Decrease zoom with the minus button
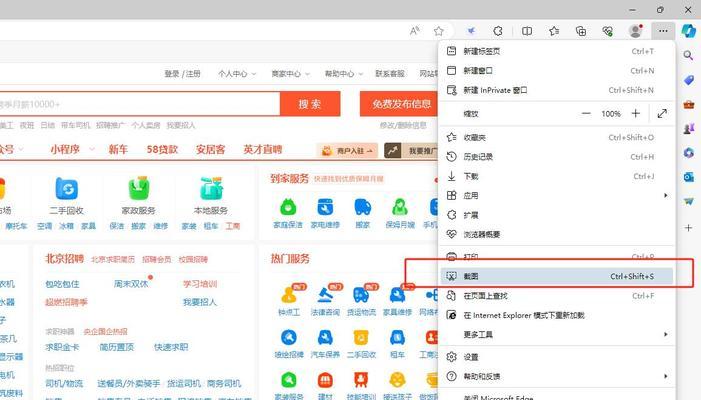The width and height of the screenshot is (701, 400). point(586,114)
